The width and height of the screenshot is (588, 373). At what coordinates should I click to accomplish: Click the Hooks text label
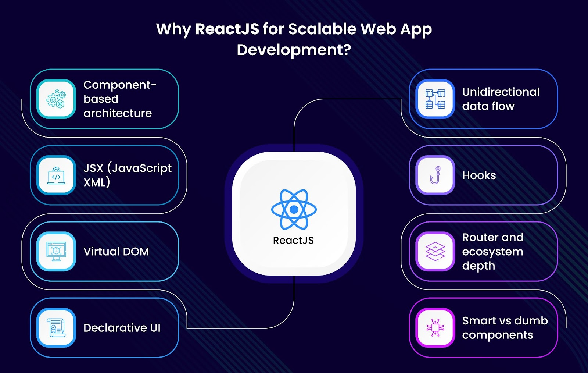[479, 175]
